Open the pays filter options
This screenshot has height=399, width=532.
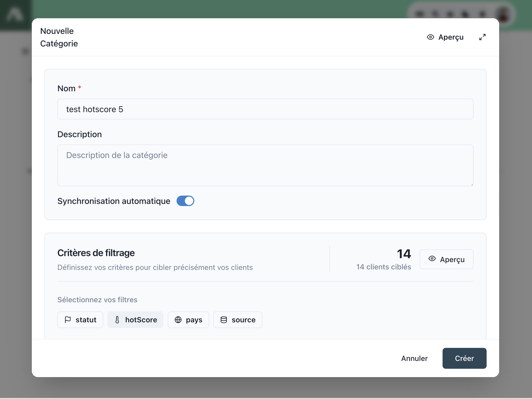pos(188,319)
